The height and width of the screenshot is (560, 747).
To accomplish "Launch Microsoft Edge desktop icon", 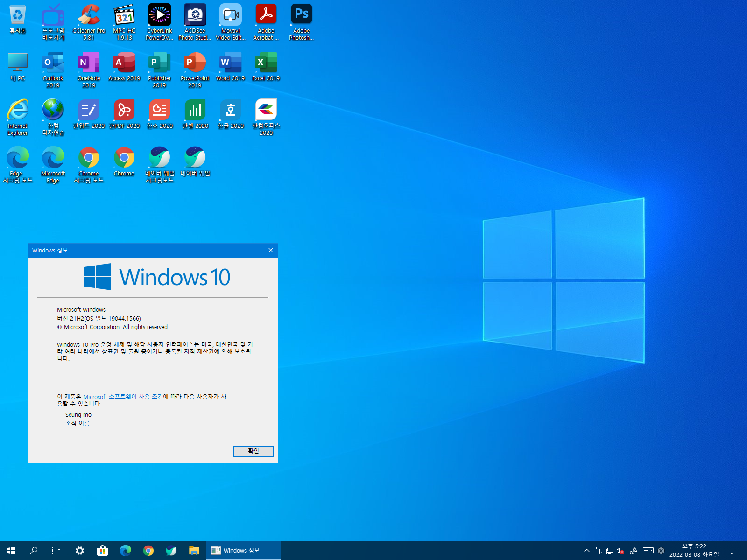I will pyautogui.click(x=53, y=165).
